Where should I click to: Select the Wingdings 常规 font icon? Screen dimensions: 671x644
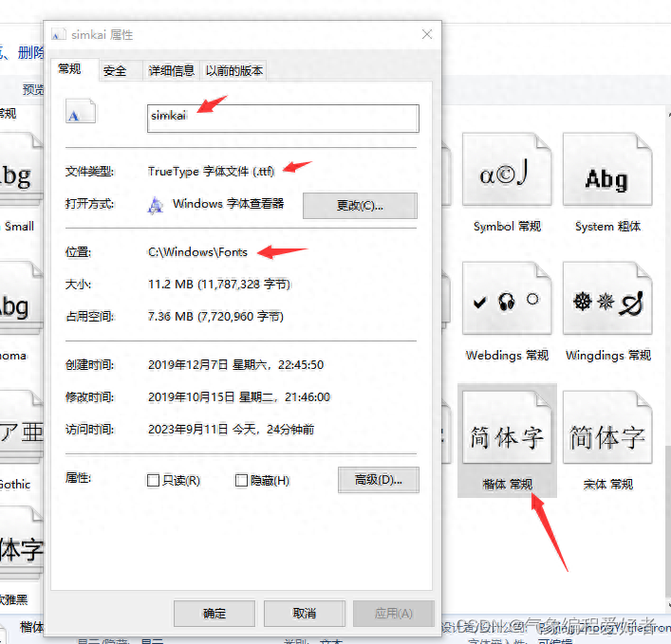coord(607,298)
